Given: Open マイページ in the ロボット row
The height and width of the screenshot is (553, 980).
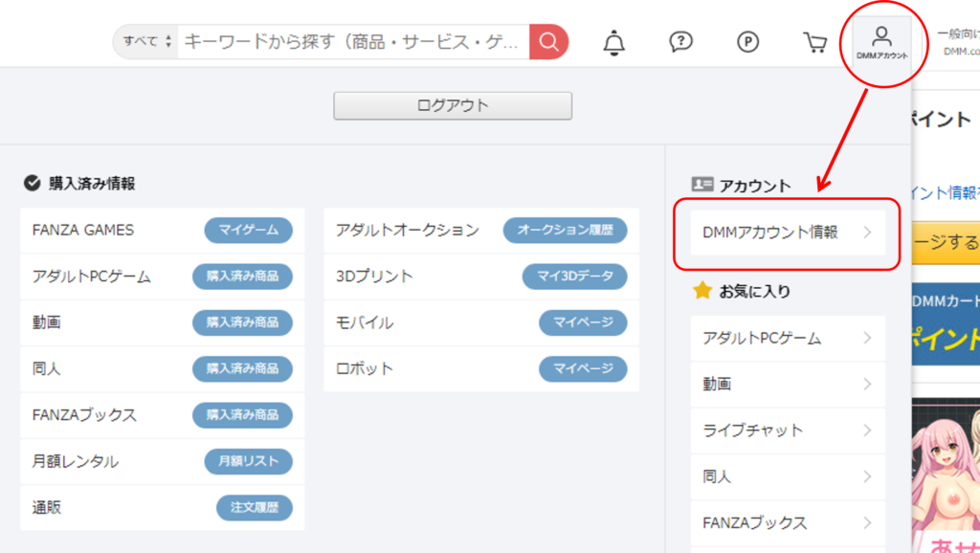Looking at the screenshot, I should click(x=583, y=369).
